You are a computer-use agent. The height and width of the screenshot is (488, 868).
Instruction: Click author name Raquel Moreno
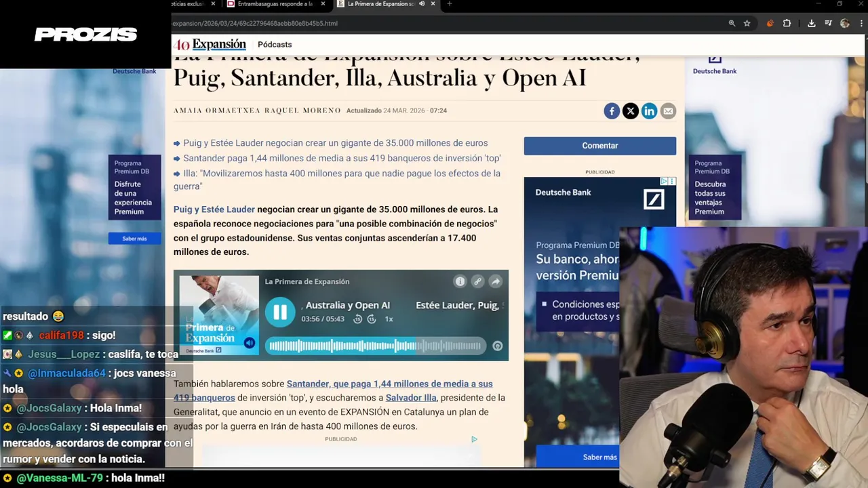302,110
